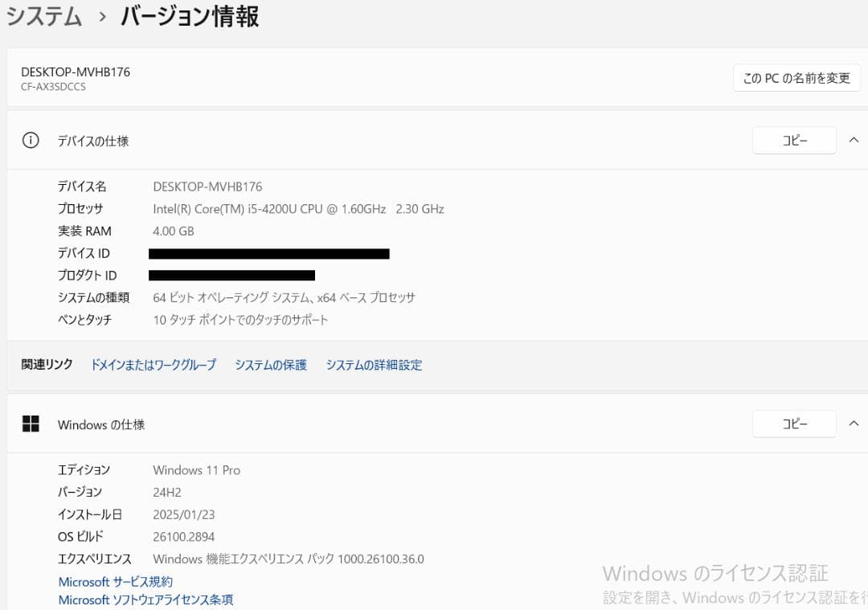The image size is (868, 610).
Task: Click the i5-4200U processor value
Action: 298,209
